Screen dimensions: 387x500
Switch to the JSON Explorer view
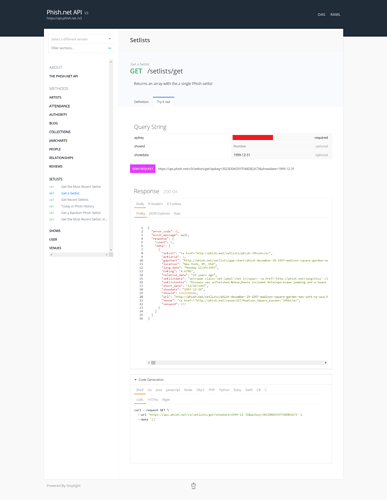click(x=159, y=214)
